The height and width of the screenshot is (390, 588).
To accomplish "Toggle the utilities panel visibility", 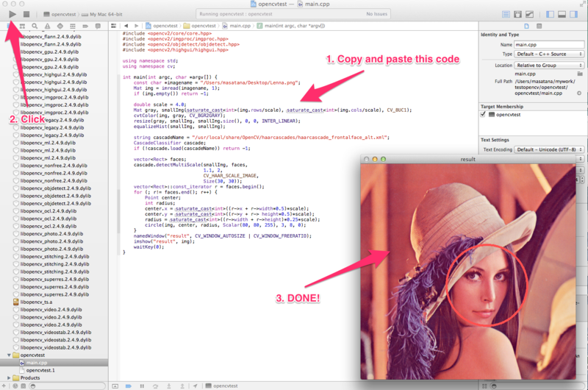I will [x=574, y=14].
